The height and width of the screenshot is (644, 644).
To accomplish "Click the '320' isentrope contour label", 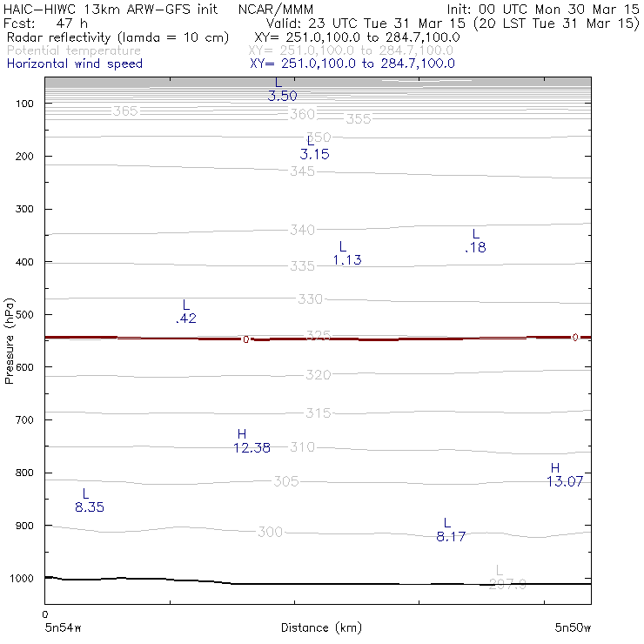I will coord(319,375).
